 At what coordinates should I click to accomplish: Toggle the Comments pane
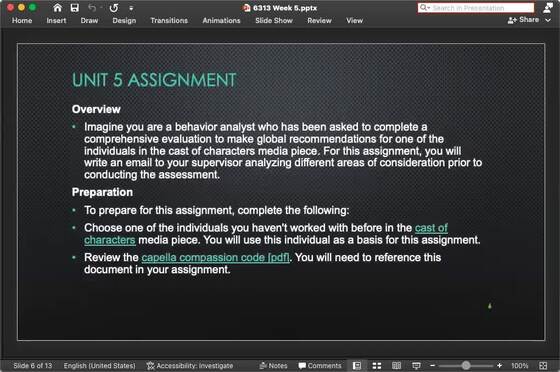pyautogui.click(x=320, y=366)
